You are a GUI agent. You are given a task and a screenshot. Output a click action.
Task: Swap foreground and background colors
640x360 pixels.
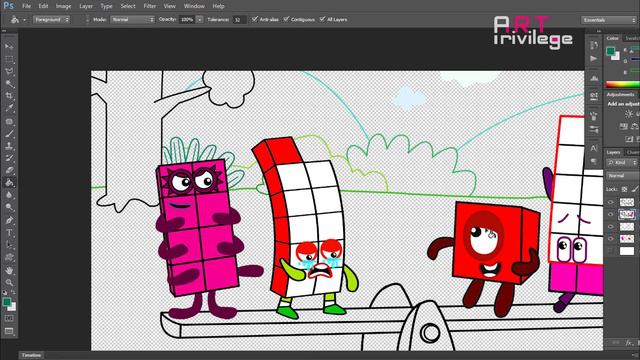(13, 293)
